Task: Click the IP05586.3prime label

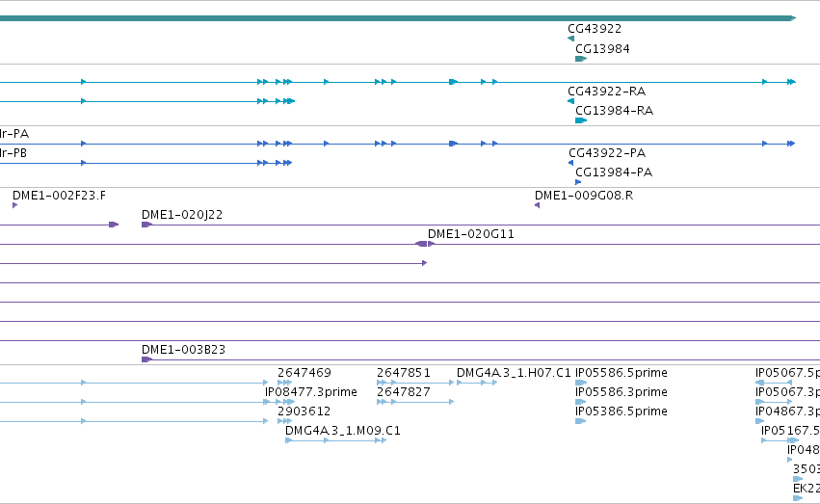Action: coord(622,392)
